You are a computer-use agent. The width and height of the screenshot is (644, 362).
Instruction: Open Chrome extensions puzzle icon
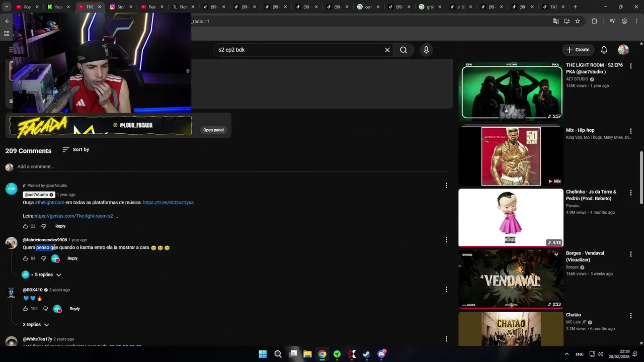coord(595,21)
